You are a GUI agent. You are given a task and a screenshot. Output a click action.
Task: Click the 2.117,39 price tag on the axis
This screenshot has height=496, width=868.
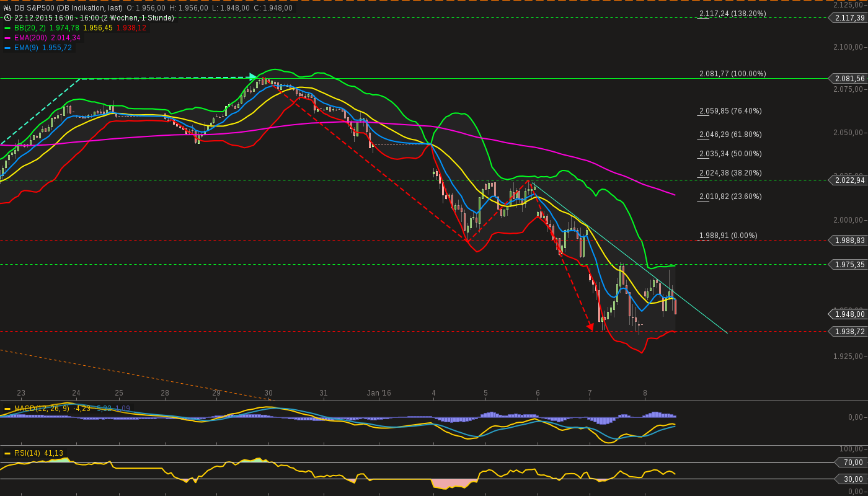click(x=849, y=18)
